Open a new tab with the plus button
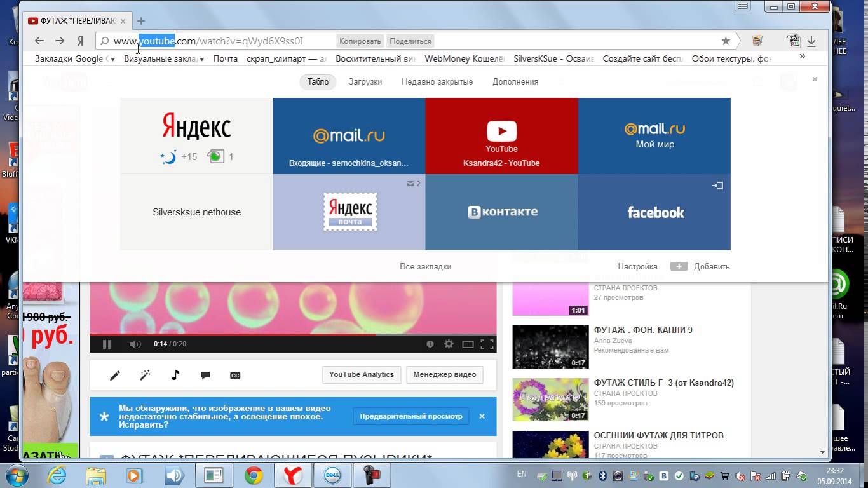The width and height of the screenshot is (868, 488). [x=141, y=21]
